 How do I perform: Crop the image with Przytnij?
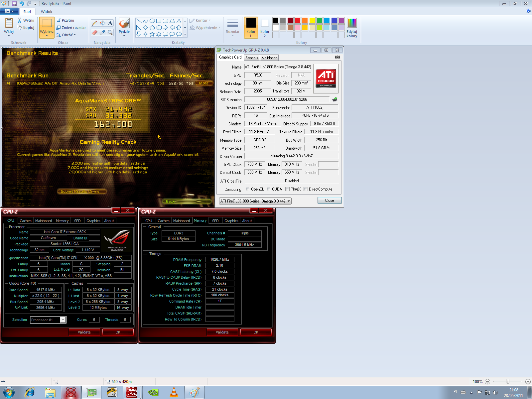pyautogui.click(x=65, y=20)
